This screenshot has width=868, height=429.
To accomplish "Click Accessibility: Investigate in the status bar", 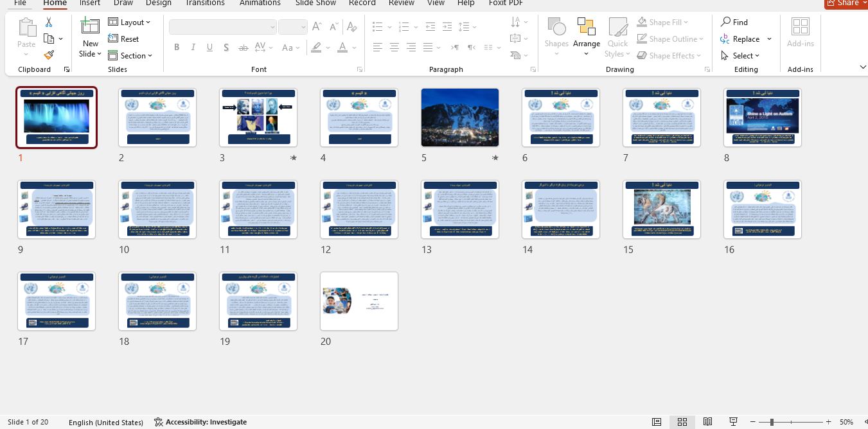I will point(200,422).
